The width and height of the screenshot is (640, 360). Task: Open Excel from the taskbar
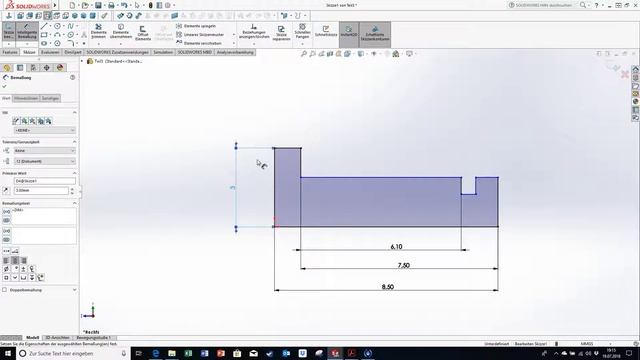pyautogui.click(x=188, y=353)
